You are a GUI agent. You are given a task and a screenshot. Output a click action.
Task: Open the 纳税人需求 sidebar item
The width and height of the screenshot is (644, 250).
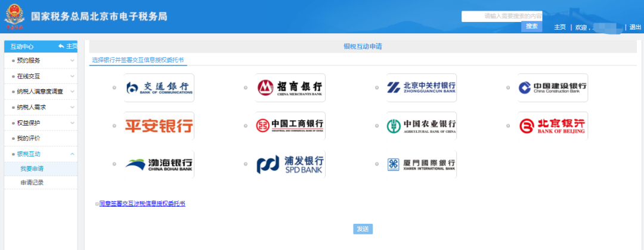pos(41,107)
